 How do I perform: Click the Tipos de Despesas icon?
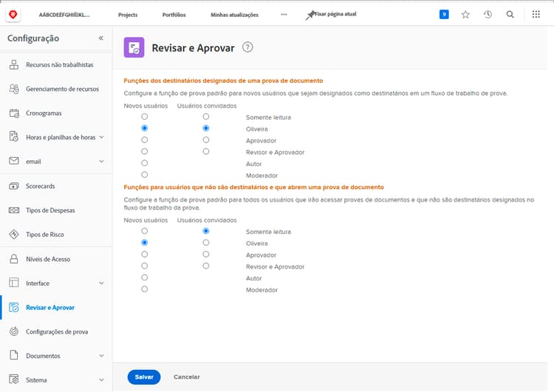[x=14, y=210]
